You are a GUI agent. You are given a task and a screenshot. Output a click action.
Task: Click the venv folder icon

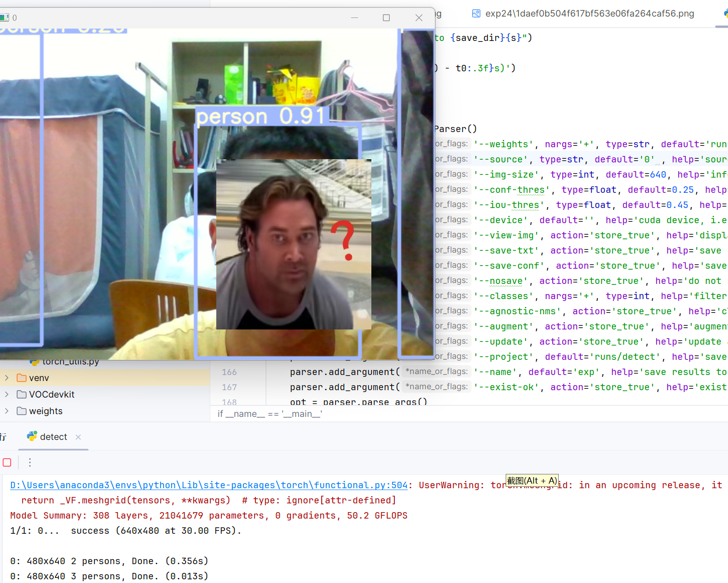(22, 378)
